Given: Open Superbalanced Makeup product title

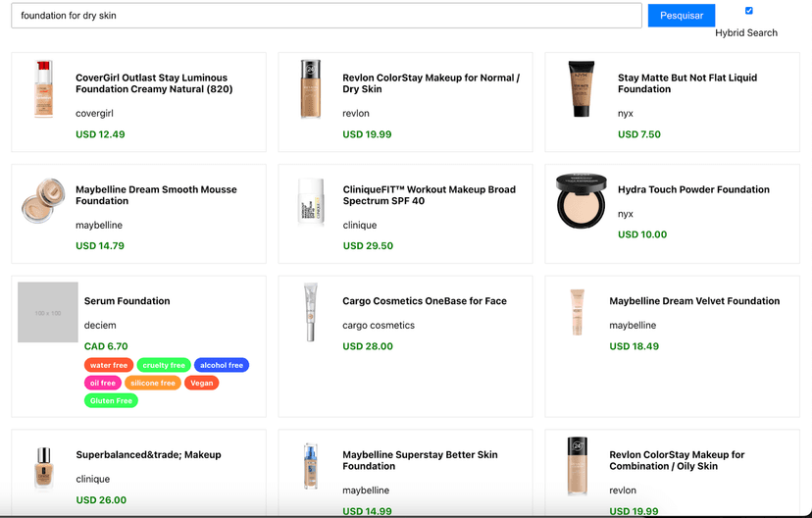Looking at the screenshot, I should 148,455.
